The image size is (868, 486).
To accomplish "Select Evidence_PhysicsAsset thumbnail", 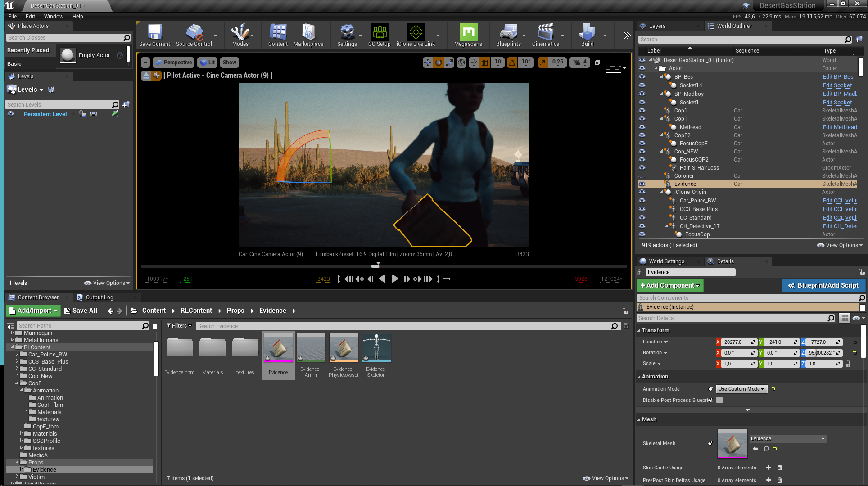I will (x=344, y=348).
